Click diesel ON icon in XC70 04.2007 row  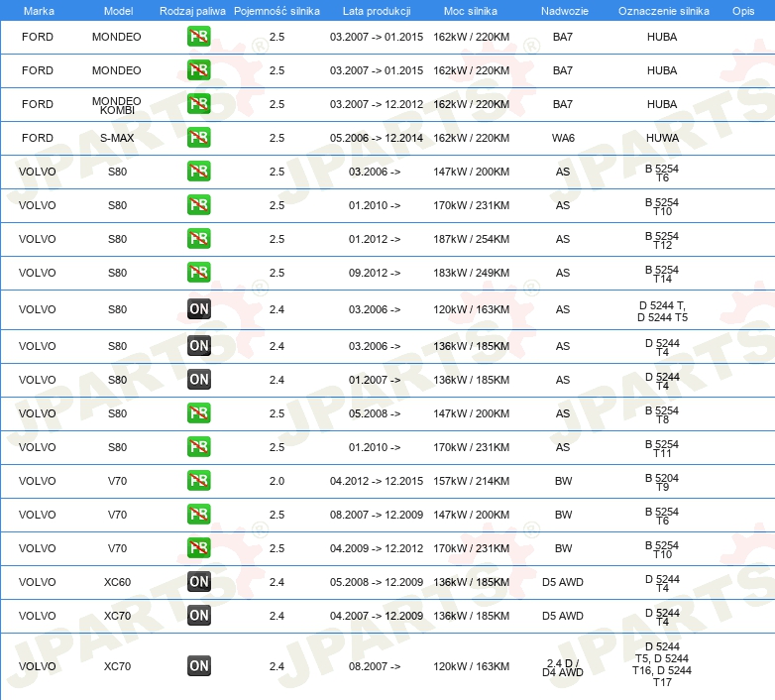coord(198,615)
